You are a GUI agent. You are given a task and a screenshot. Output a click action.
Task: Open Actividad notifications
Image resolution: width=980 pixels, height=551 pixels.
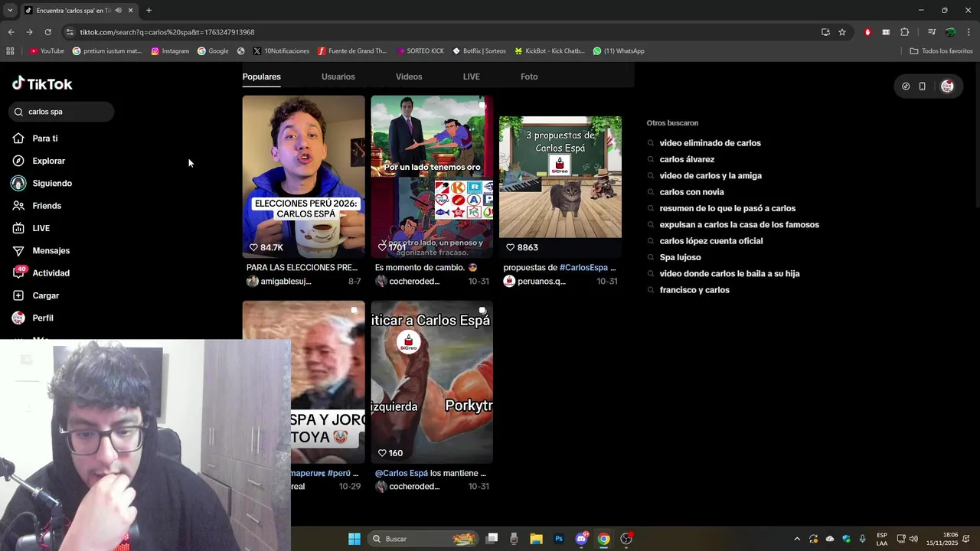tap(41, 273)
